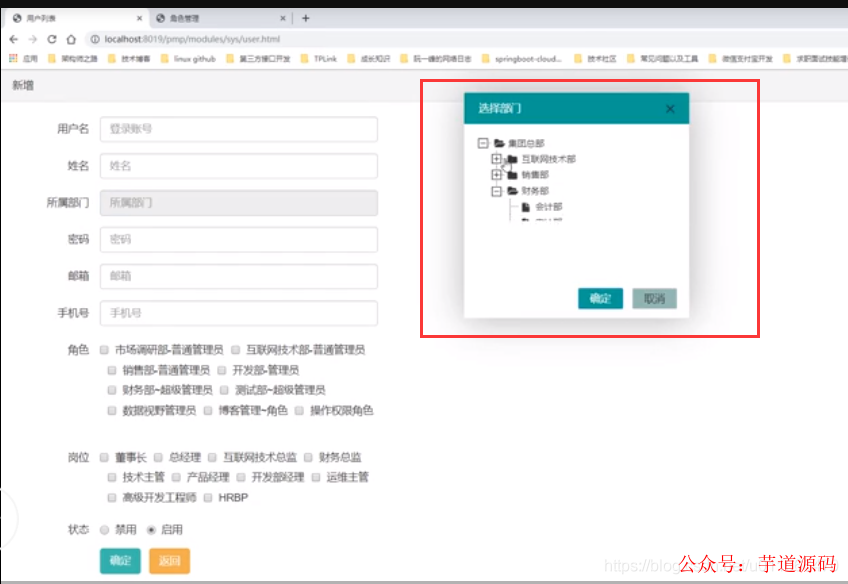Image resolution: width=848 pixels, height=584 pixels.
Task: Select the 禁用 status radio button
Action: pos(105,531)
